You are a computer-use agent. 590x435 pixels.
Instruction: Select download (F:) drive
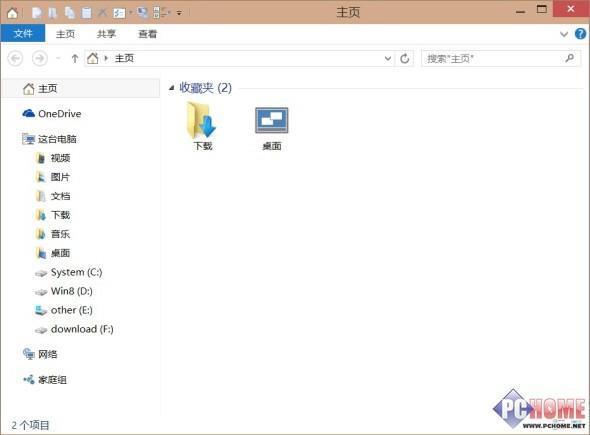click(82, 329)
